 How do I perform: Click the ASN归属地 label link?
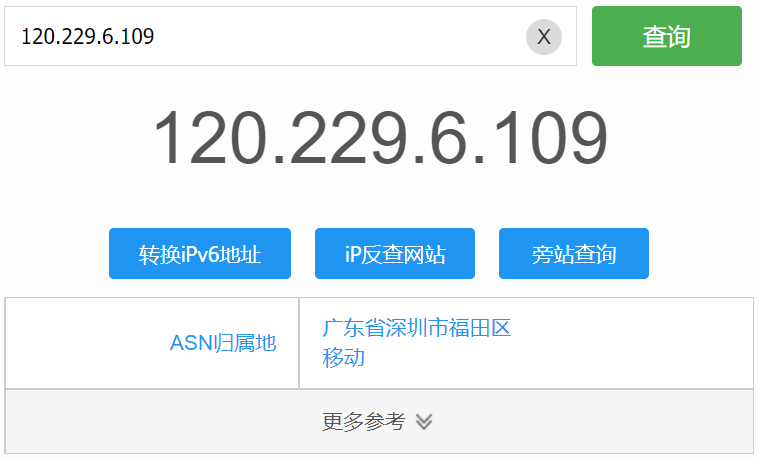pos(223,343)
